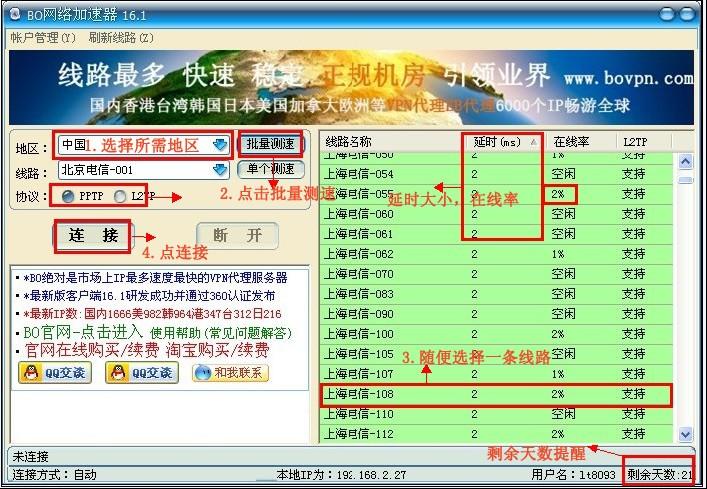707x489 pixels.
Task: Open the 官网在线购买/续费 link
Action: pyautogui.click(x=92, y=351)
